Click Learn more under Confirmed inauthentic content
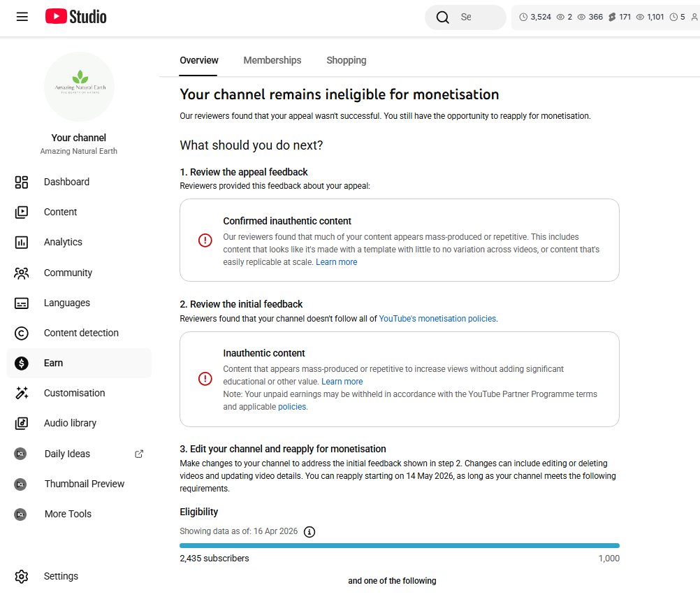Screen dimensions: 700x597 pyautogui.click(x=336, y=262)
